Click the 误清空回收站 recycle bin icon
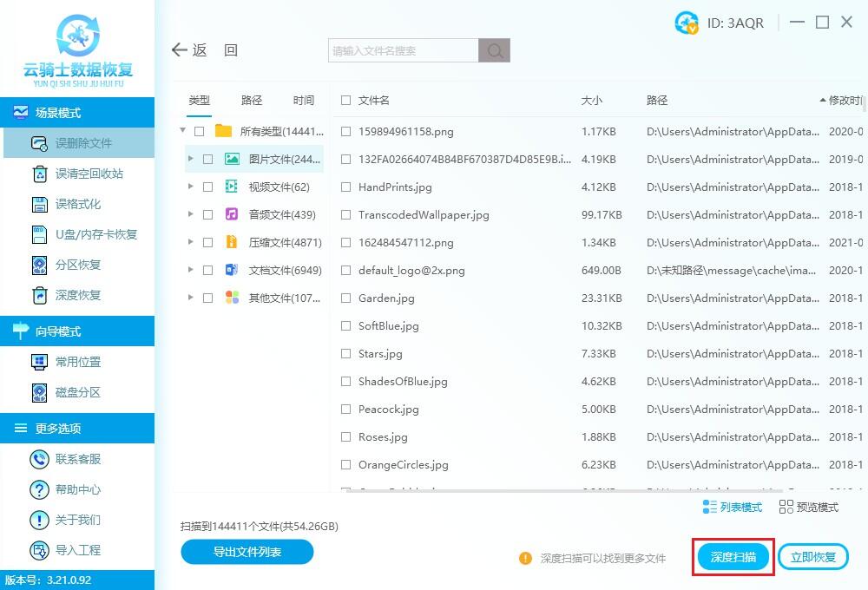 [x=39, y=174]
